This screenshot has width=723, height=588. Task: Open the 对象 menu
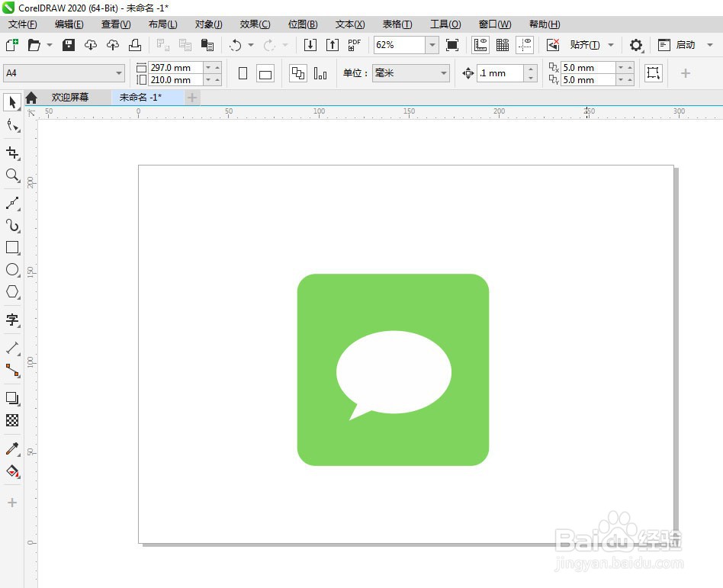[208, 24]
